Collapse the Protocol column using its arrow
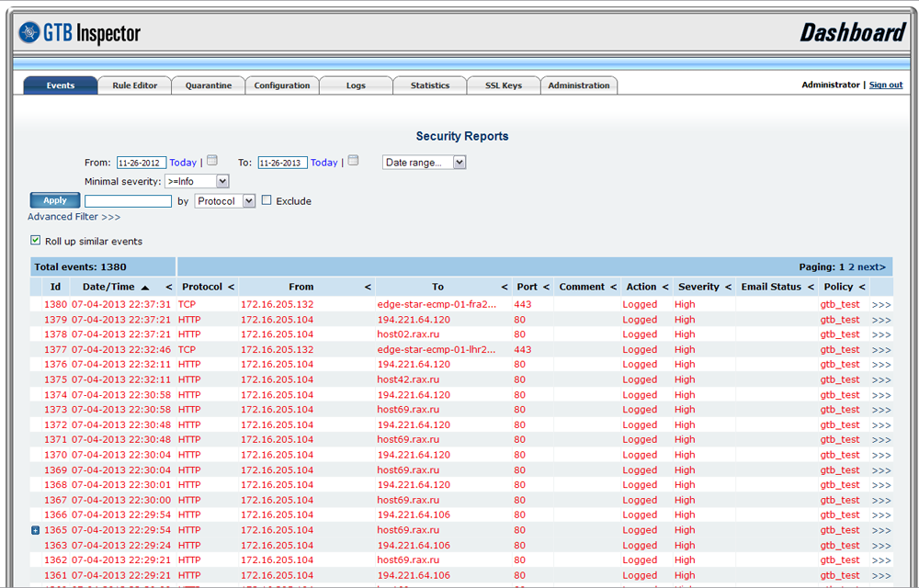The image size is (919, 588). [x=232, y=288]
